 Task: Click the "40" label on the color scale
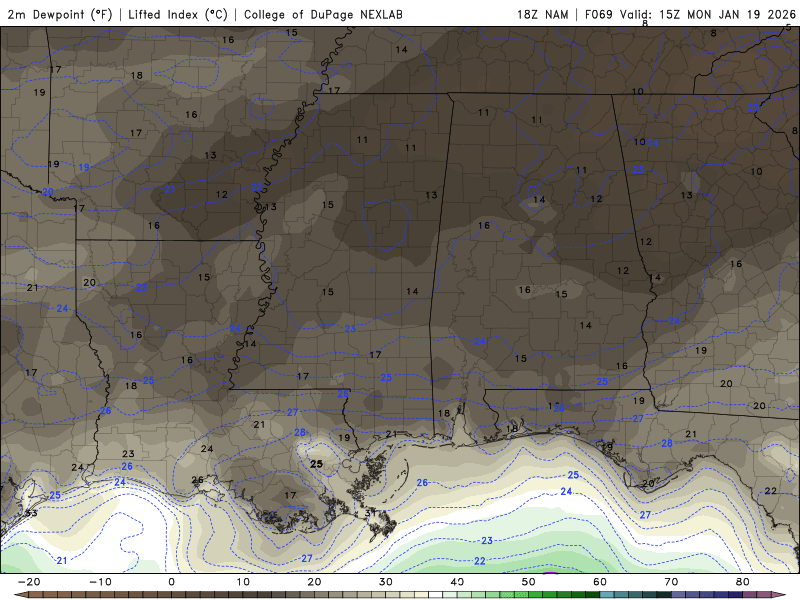457,582
